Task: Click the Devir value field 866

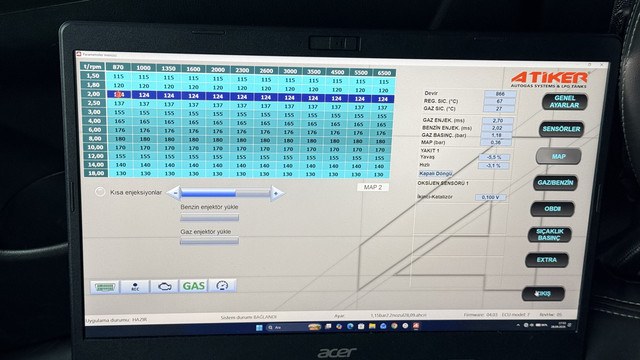Action: tap(500, 94)
